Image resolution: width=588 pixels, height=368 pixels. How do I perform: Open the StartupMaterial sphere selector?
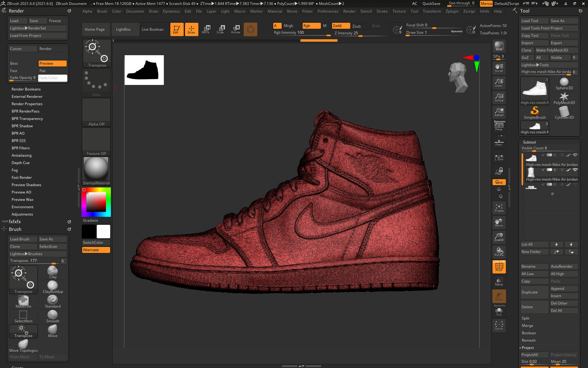point(96,171)
